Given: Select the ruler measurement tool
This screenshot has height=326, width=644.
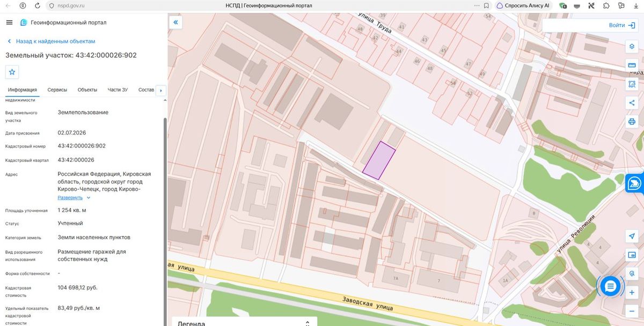Looking at the screenshot, I should tap(632, 65).
